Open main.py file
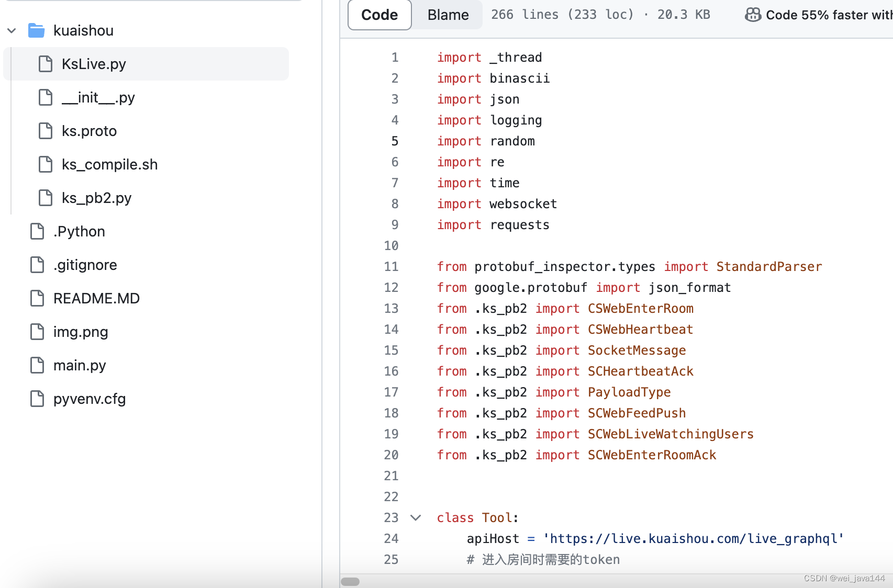 (80, 365)
